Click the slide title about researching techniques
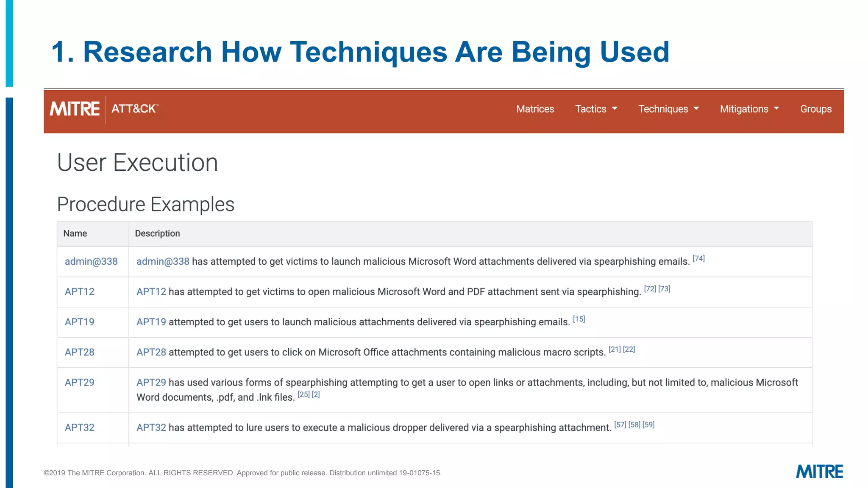The width and height of the screenshot is (868, 488). (360, 52)
